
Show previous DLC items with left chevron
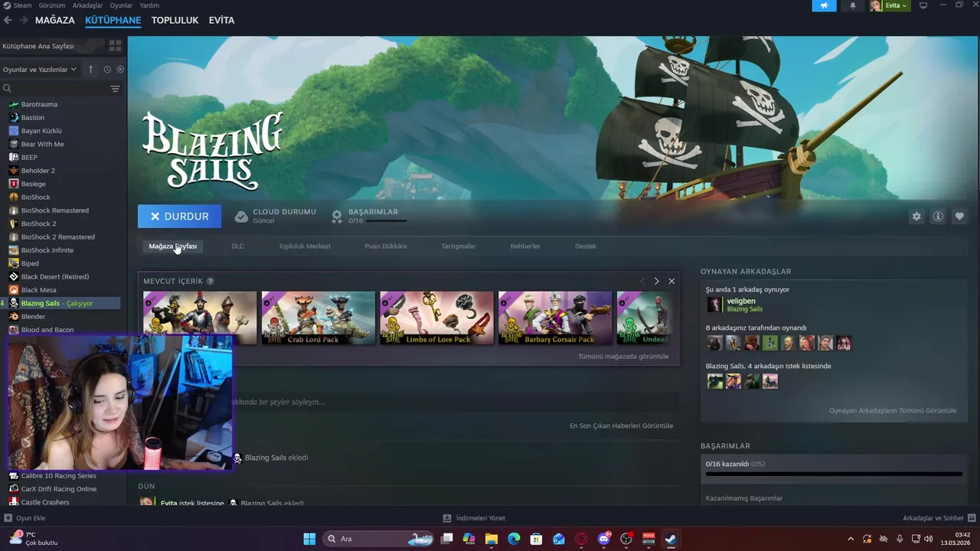point(642,281)
